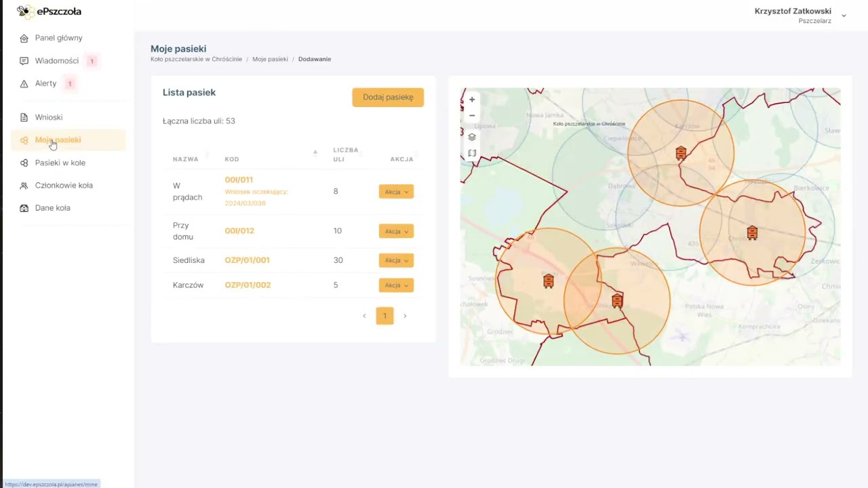This screenshot has width=868, height=488.
Task: Go to the previous table page
Action: tap(364, 316)
